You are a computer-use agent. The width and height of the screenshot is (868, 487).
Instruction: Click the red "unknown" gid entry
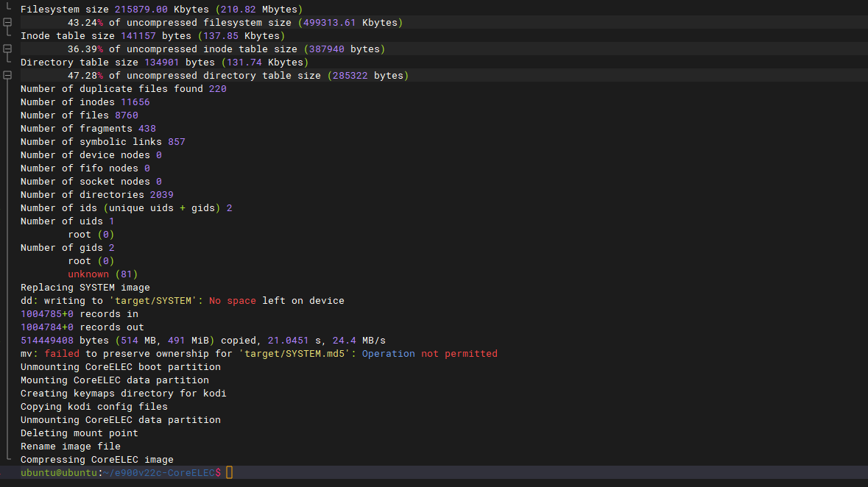click(88, 274)
